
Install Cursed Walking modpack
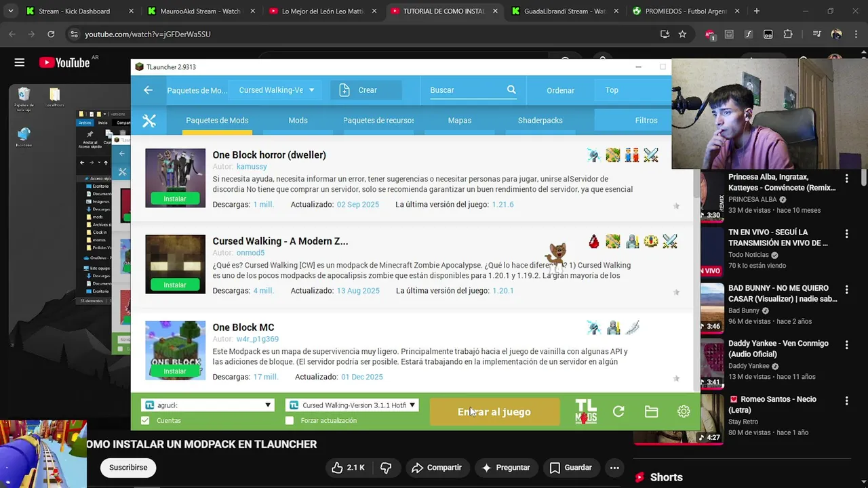(175, 285)
